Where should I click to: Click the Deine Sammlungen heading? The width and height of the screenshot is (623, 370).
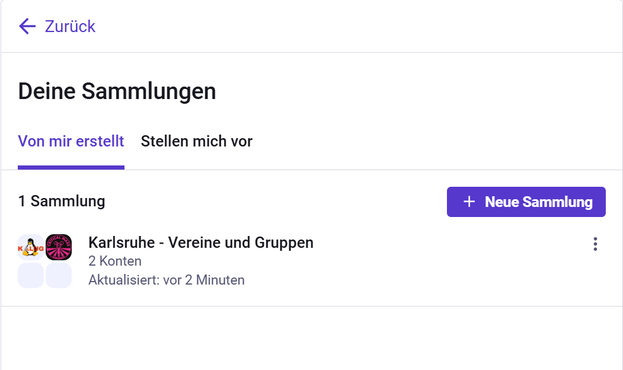[117, 91]
